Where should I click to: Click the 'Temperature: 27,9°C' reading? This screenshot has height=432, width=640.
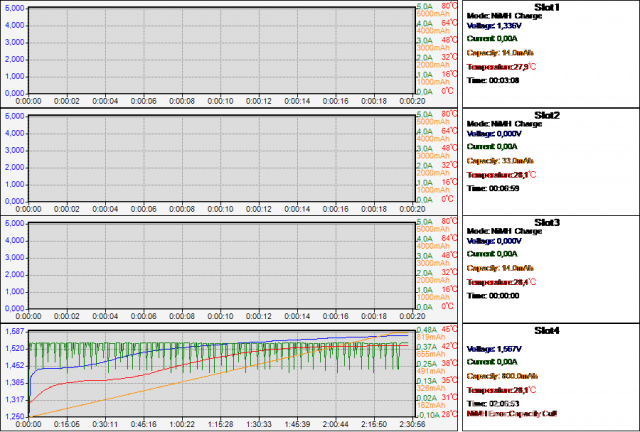tap(502, 67)
